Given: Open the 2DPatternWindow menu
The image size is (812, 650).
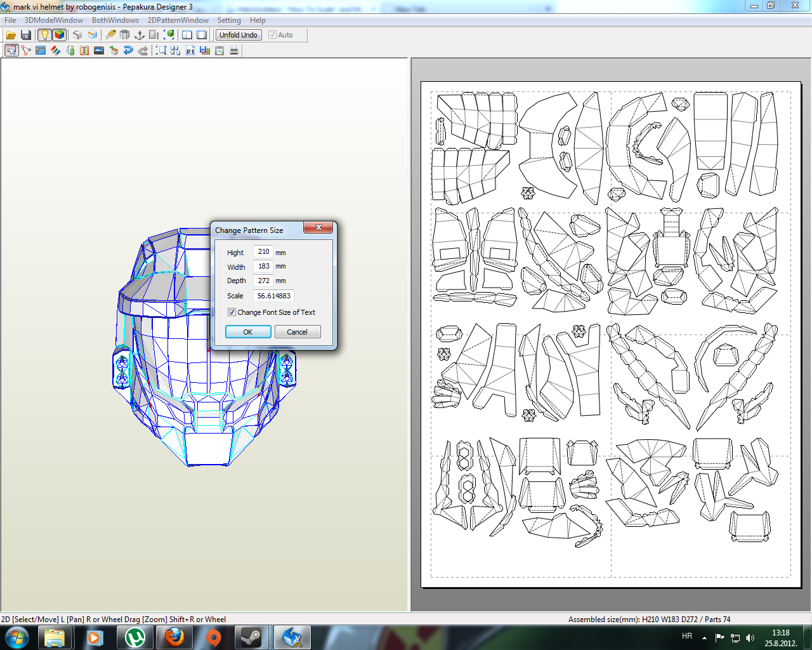Looking at the screenshot, I should [178, 20].
